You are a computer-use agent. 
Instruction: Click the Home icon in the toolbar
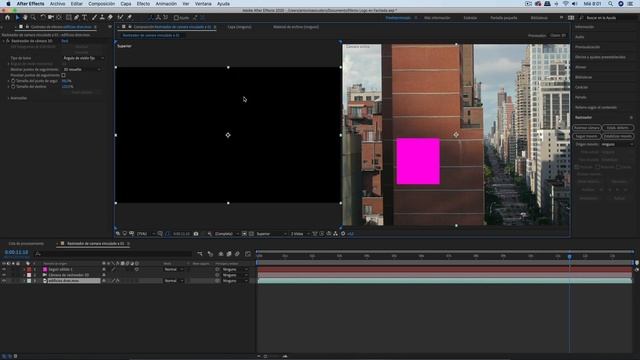coord(7,18)
